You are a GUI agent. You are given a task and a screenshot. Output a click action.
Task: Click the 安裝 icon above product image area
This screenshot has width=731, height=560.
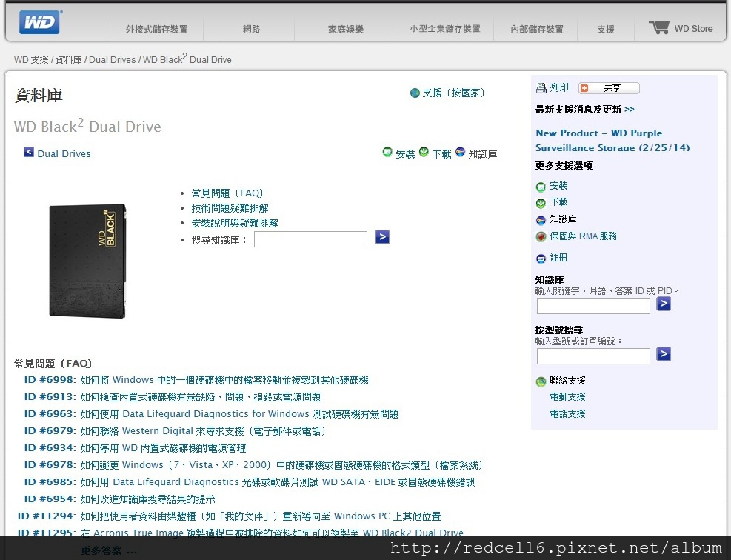[x=387, y=152]
